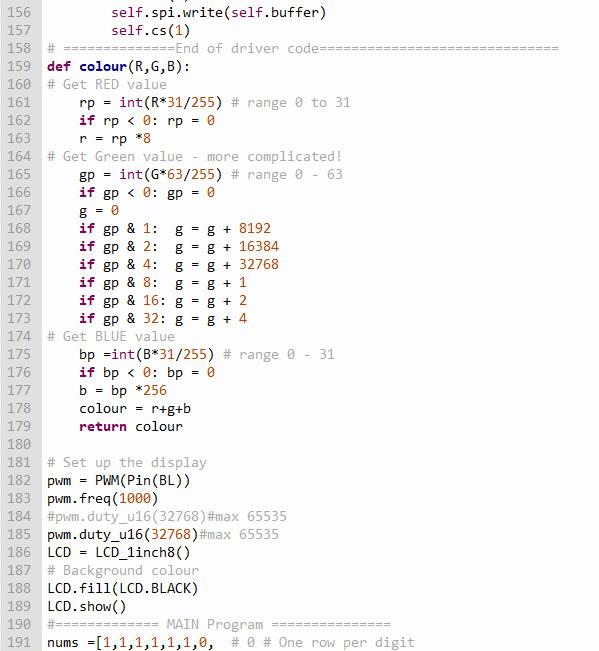Viewport: 599px width, 651px height.
Task: Click the line 'self.cs(1)'
Action: point(151,31)
